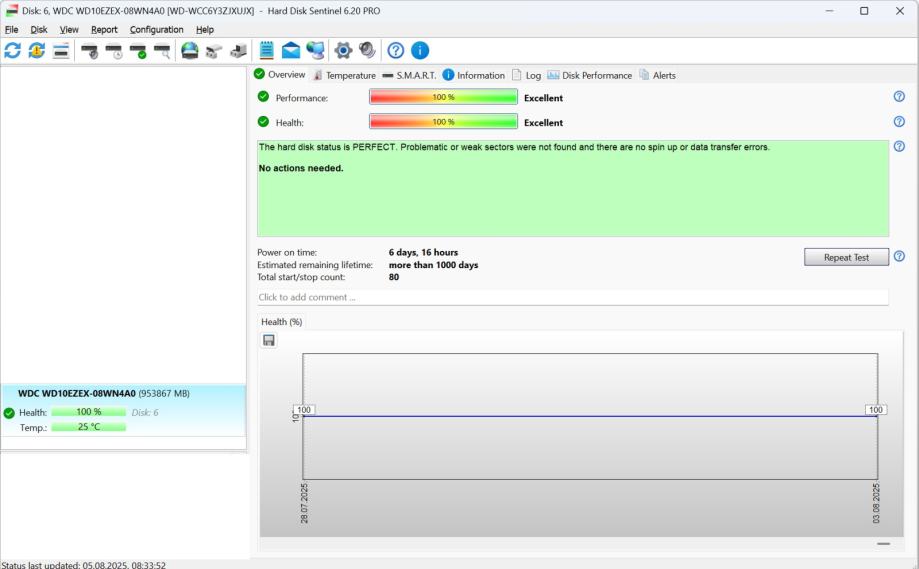This screenshot has height=569, width=919.
Task: Switch to the S.M.A.R.T. tab
Action: 408,75
